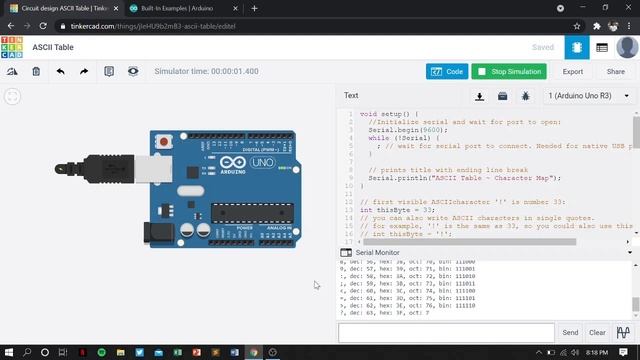The width and height of the screenshot is (640, 360).
Task: Send serial monitor input
Action: (x=570, y=333)
